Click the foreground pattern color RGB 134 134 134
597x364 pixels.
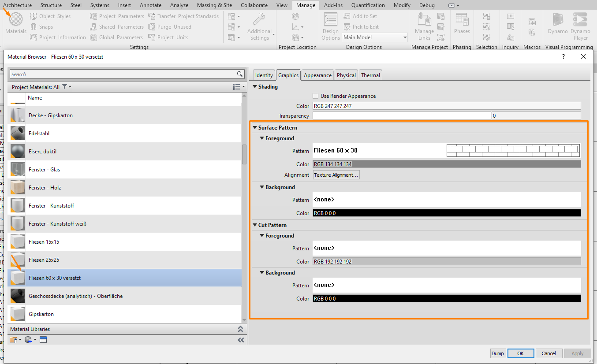click(x=447, y=164)
